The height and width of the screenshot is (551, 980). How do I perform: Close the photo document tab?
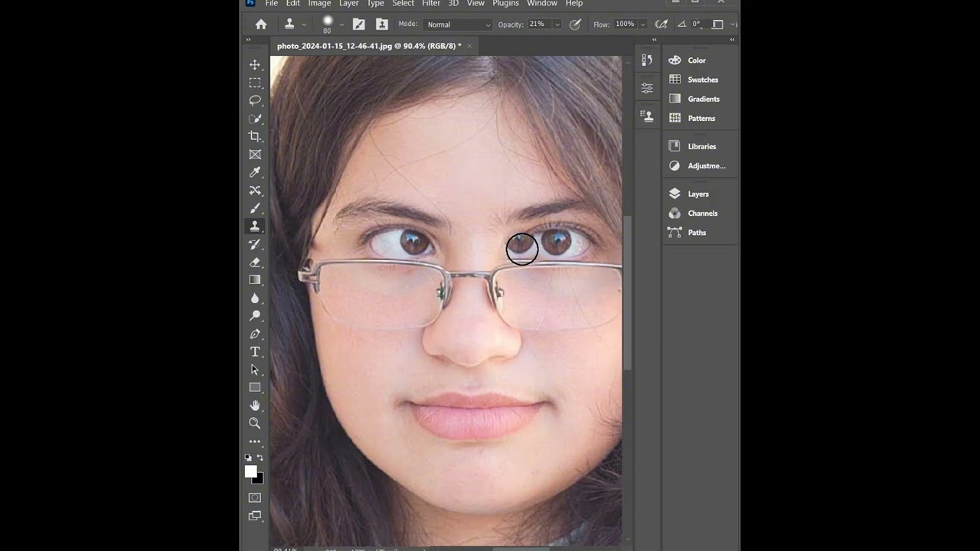[x=469, y=46]
